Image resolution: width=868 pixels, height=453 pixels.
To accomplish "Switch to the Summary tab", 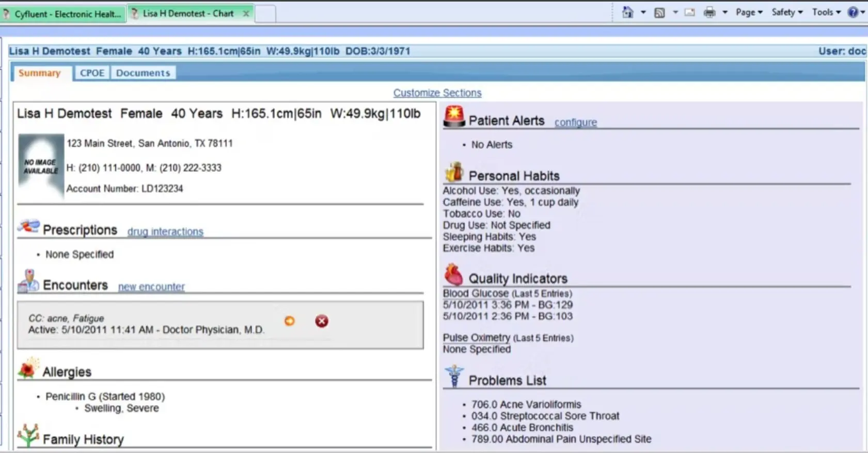I will click(40, 73).
